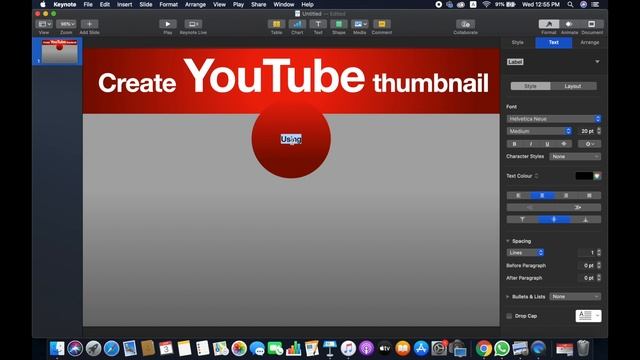Open the App Store from the Dock
The image size is (640, 360).
click(x=420, y=349)
